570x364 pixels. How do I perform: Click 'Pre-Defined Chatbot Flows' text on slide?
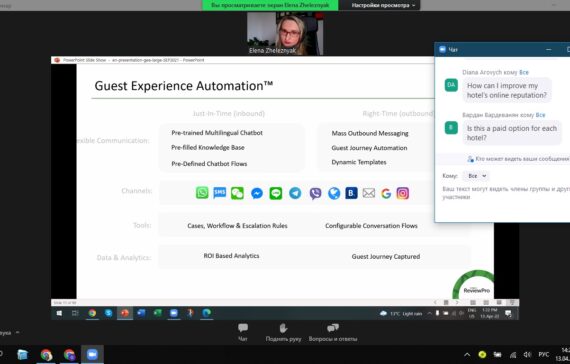(x=209, y=164)
